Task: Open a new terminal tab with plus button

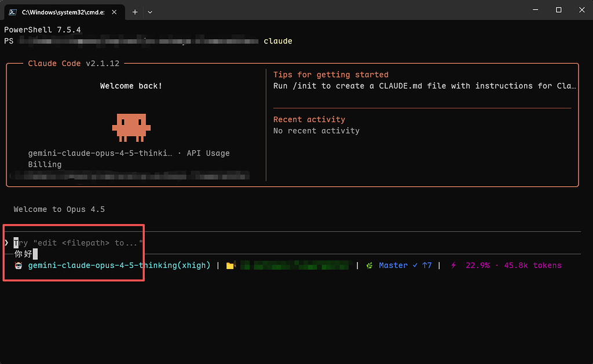Action: (135, 12)
